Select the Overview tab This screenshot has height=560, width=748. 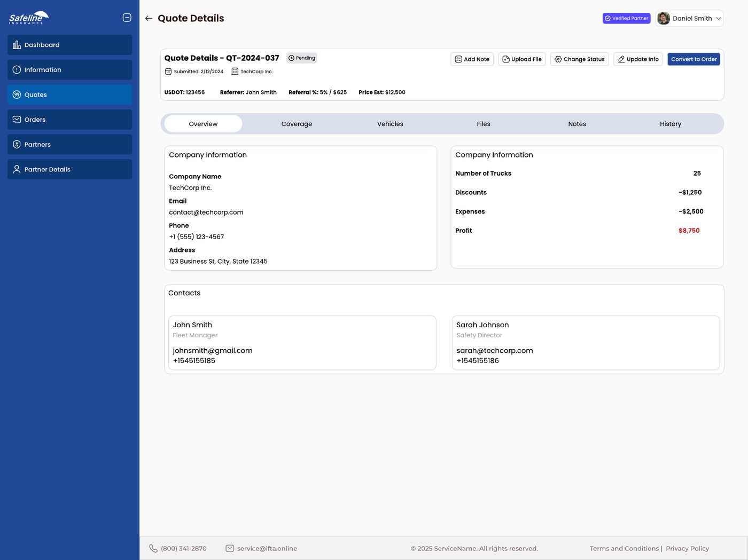click(x=203, y=124)
